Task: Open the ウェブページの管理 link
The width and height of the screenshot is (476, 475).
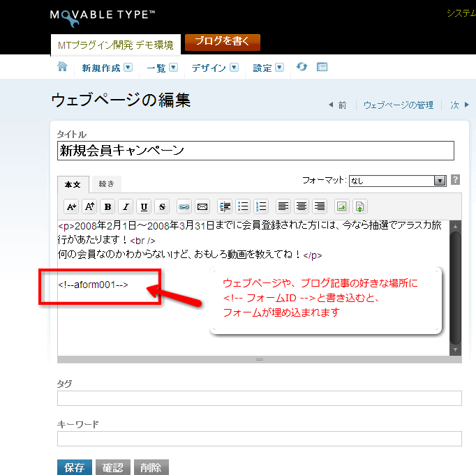Action: (399, 105)
